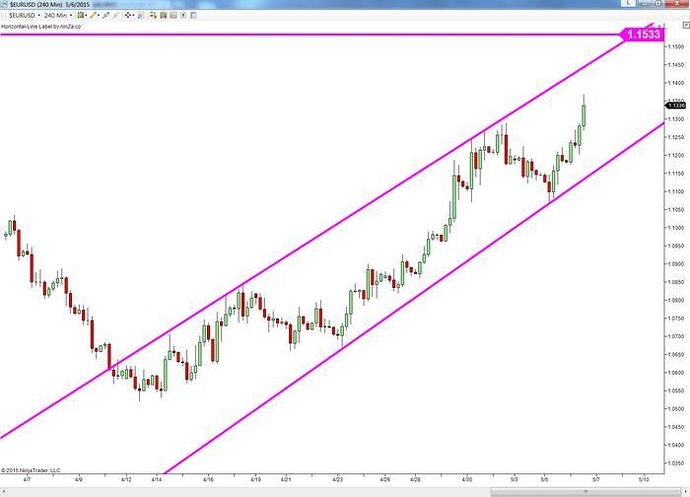Click the small panel icon below the close button

coord(686,26)
